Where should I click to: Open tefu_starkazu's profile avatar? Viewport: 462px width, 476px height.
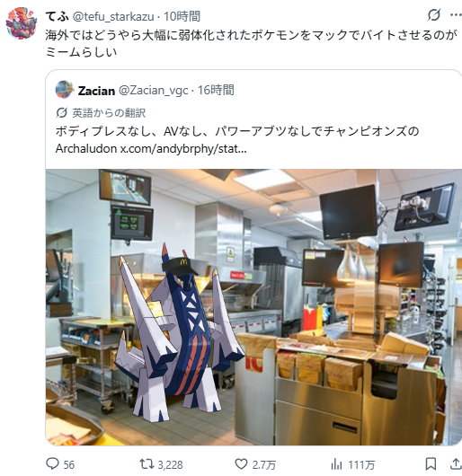coord(22,23)
